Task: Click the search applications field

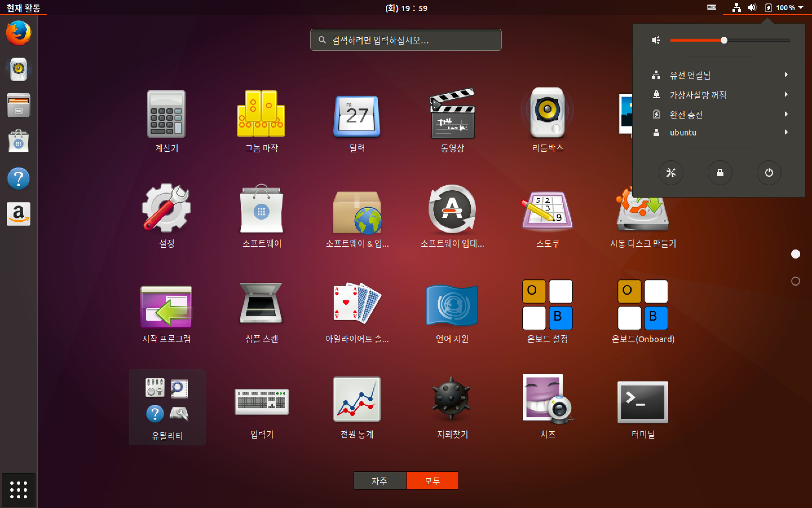Action: pos(406,40)
